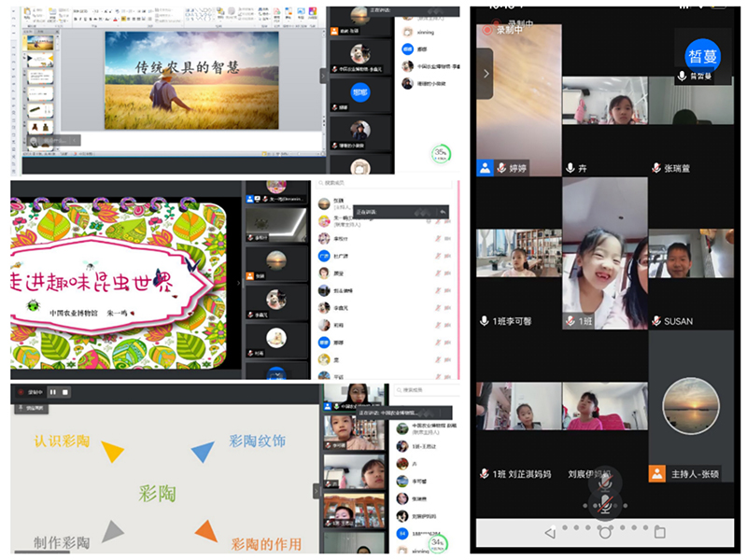Tap the 1班 smiling girl video tile
This screenshot has width=747, height=560.
605,253
